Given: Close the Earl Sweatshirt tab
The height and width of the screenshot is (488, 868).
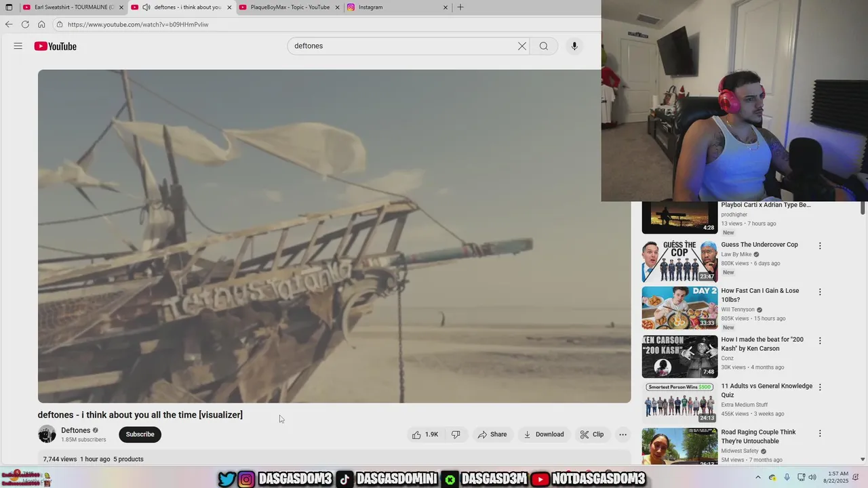Looking at the screenshot, I should [121, 7].
